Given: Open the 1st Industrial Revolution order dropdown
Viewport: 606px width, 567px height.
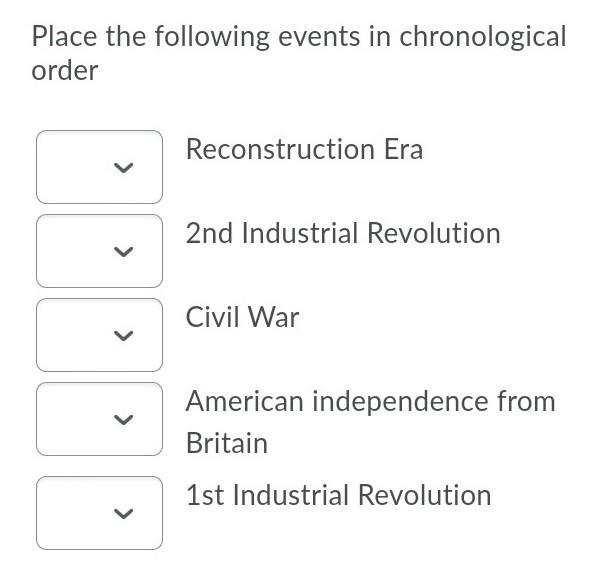Looking at the screenshot, I should [x=99, y=513].
